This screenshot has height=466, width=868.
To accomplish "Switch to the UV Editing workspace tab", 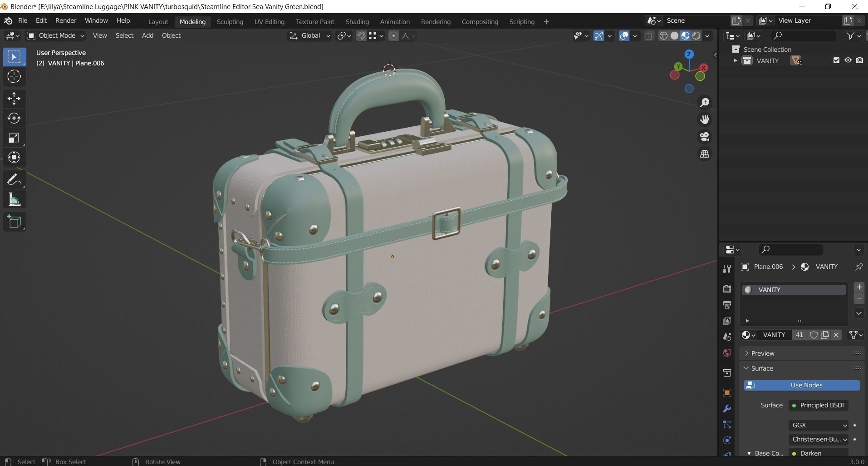I will [x=269, y=22].
